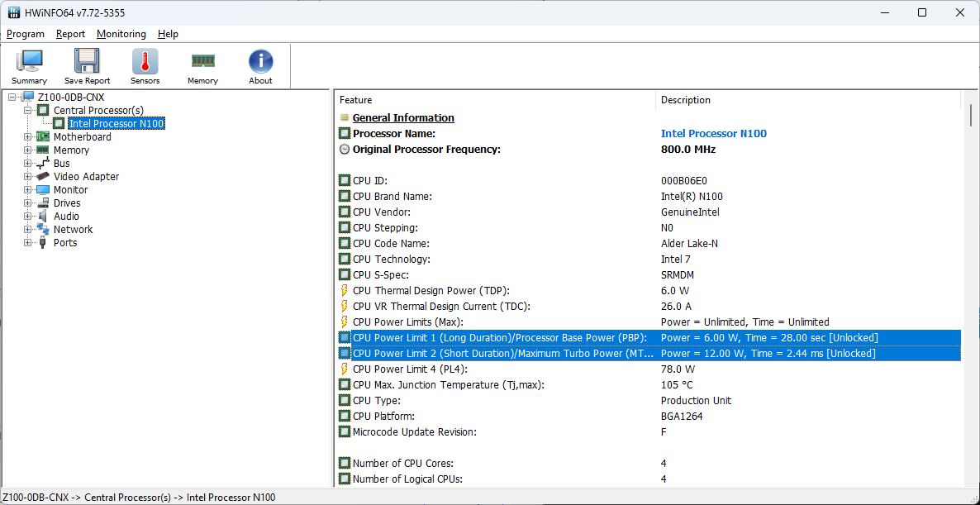980x505 pixels.
Task: Expand the Motherboard tree node
Action: (27, 136)
